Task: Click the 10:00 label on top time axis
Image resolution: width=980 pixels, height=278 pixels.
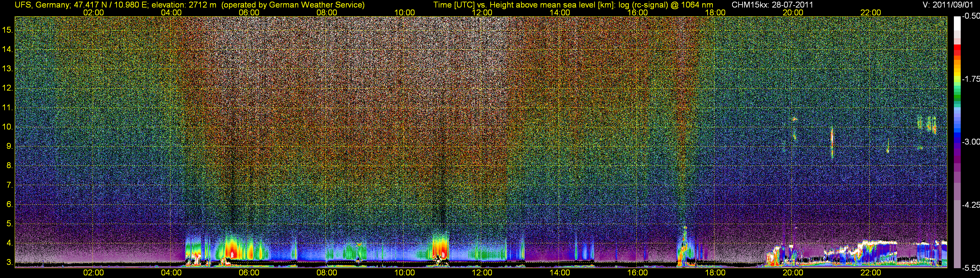Action: [x=404, y=12]
